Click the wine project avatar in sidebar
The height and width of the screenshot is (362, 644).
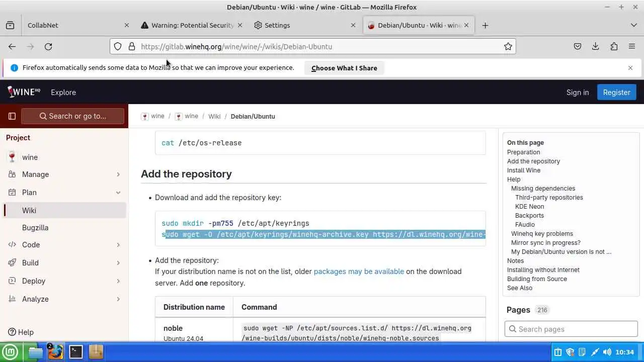click(12, 157)
